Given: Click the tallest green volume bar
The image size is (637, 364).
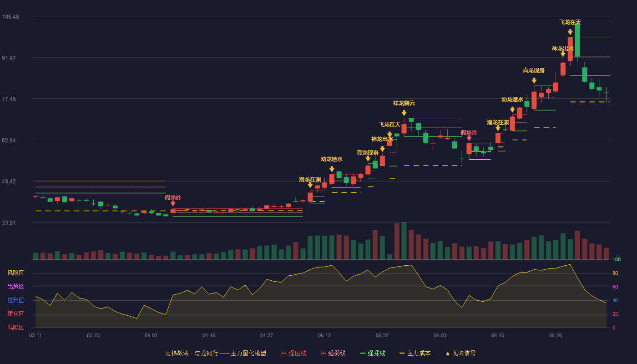Looking at the screenshot, I should (404, 241).
